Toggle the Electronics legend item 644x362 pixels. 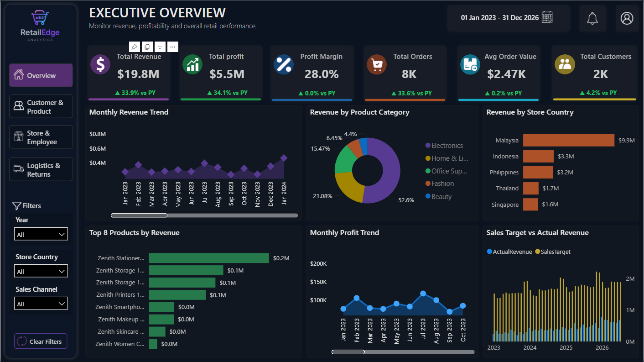[x=444, y=146]
